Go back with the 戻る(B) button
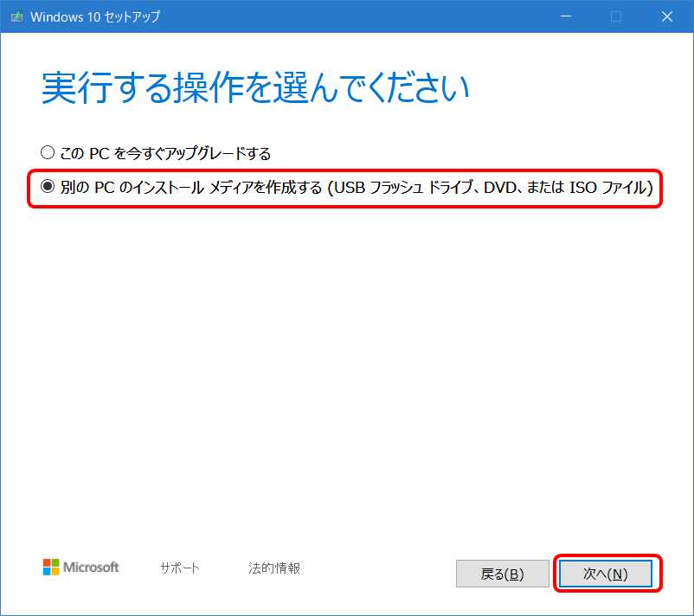 click(503, 574)
